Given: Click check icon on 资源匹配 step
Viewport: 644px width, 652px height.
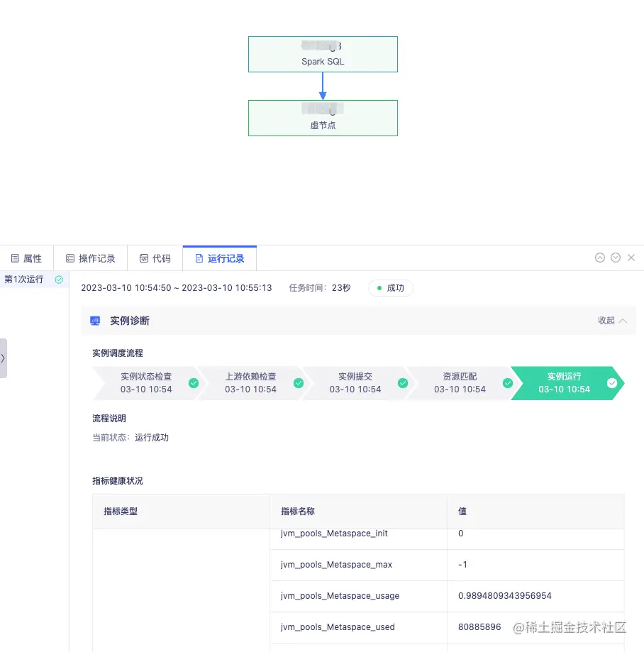Looking at the screenshot, I should (508, 383).
